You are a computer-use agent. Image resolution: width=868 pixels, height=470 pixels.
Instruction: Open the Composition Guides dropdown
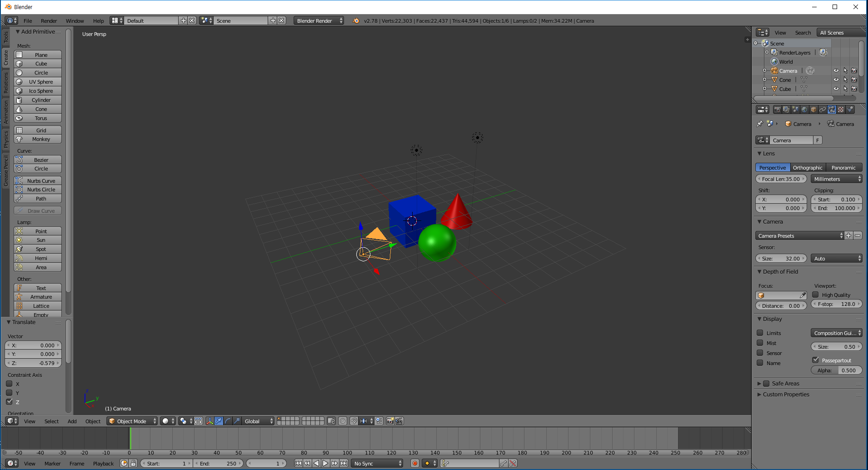(836, 333)
